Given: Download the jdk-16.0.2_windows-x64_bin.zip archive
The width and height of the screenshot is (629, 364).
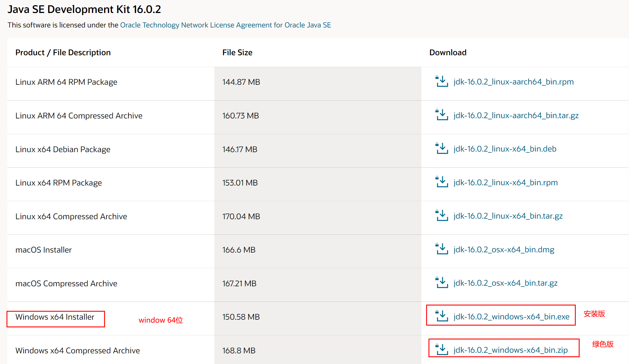Looking at the screenshot, I should click(510, 350).
